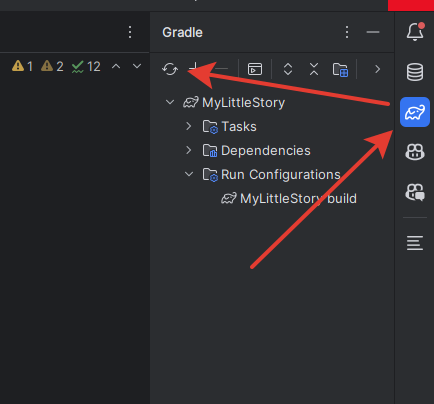
Task: Reload all Gradle projects with sync icon
Action: (x=170, y=69)
